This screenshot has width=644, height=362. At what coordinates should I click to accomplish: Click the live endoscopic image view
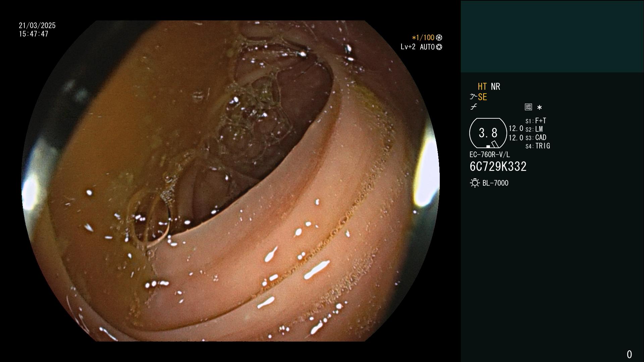coord(230,181)
